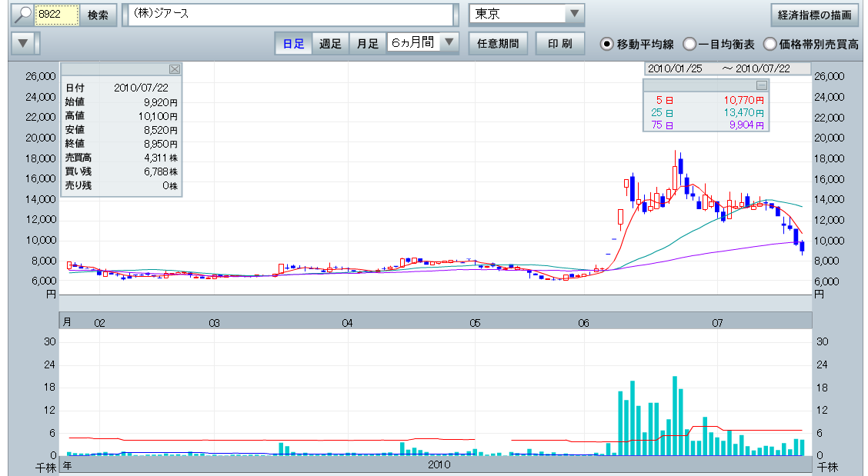868x476 pixels.
Task: Focus the stock code field 8922
Action: 58,15
